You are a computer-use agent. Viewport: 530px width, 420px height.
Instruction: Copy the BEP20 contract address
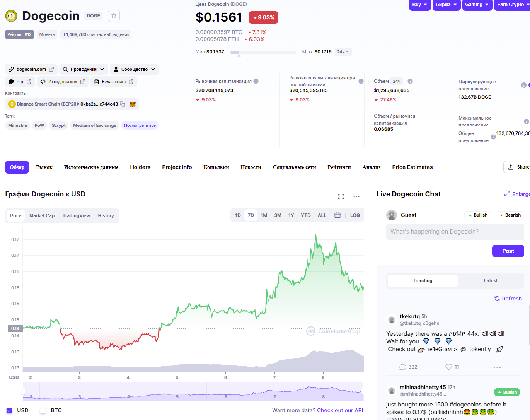coord(123,104)
